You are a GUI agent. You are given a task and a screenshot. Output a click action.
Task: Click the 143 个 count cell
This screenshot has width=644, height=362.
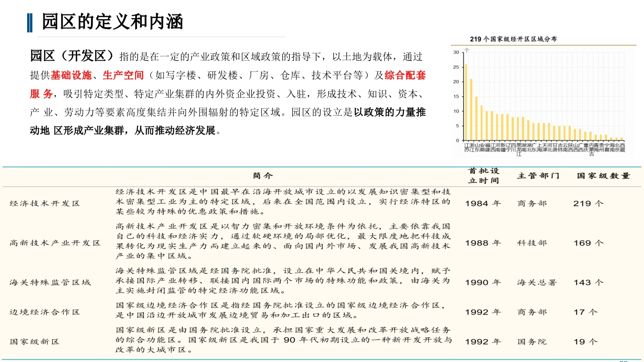point(588,282)
